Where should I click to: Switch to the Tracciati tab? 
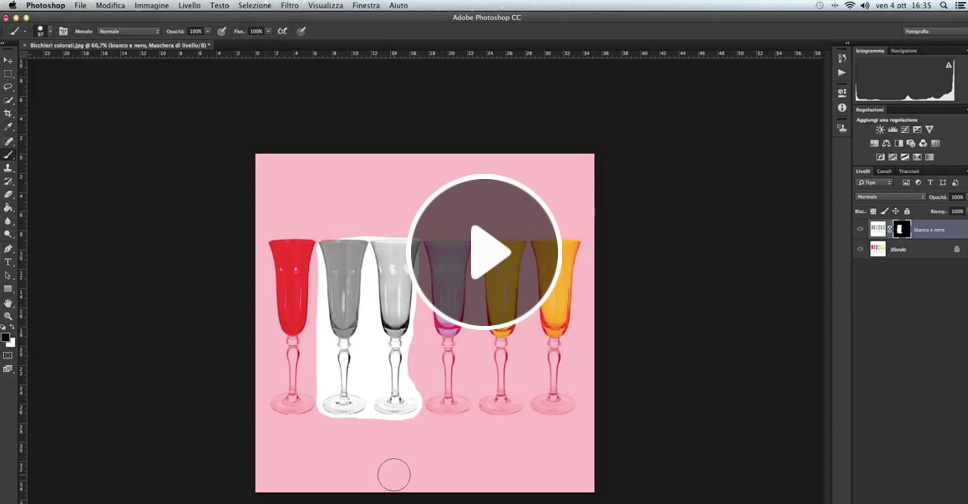(909, 171)
